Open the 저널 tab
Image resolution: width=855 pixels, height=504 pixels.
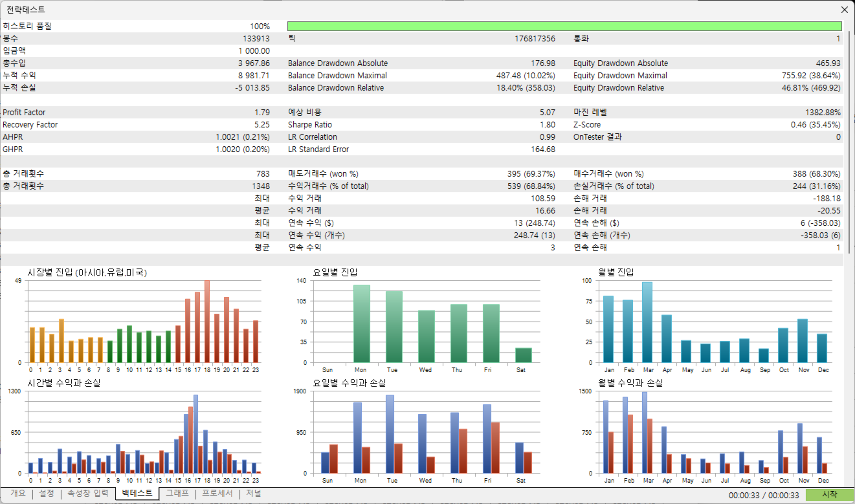254,494
